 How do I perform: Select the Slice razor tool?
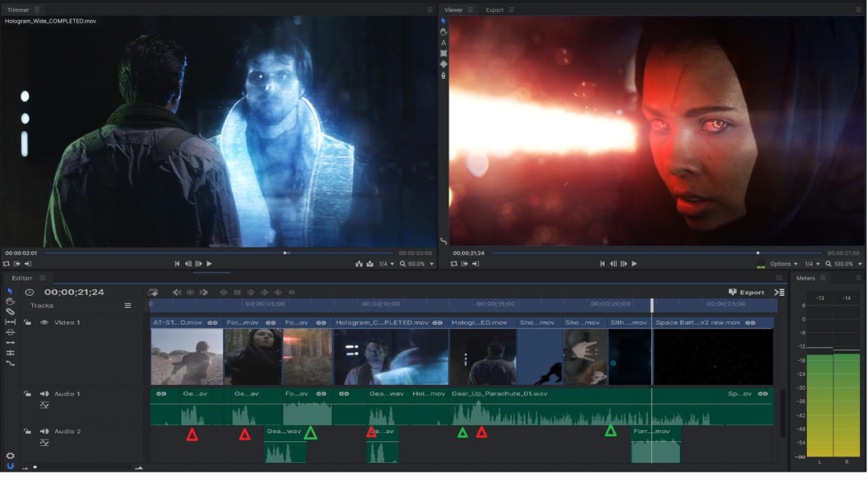[10, 312]
